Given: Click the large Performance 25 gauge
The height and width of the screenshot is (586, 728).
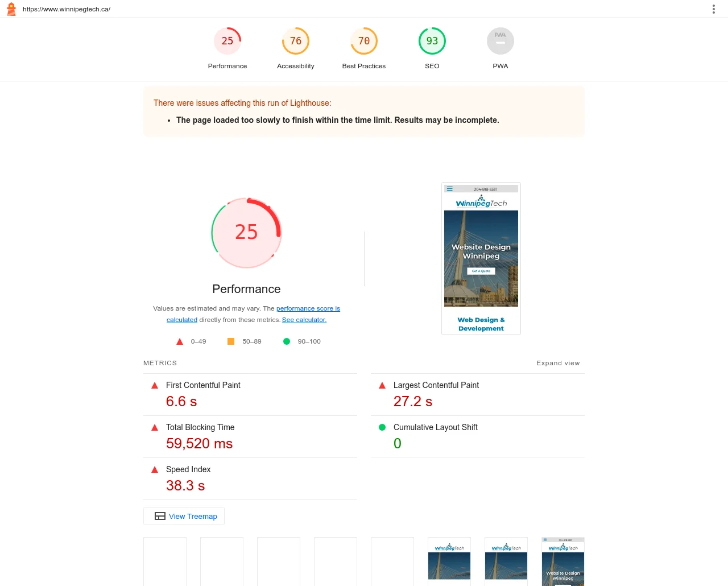Looking at the screenshot, I should coord(246,233).
